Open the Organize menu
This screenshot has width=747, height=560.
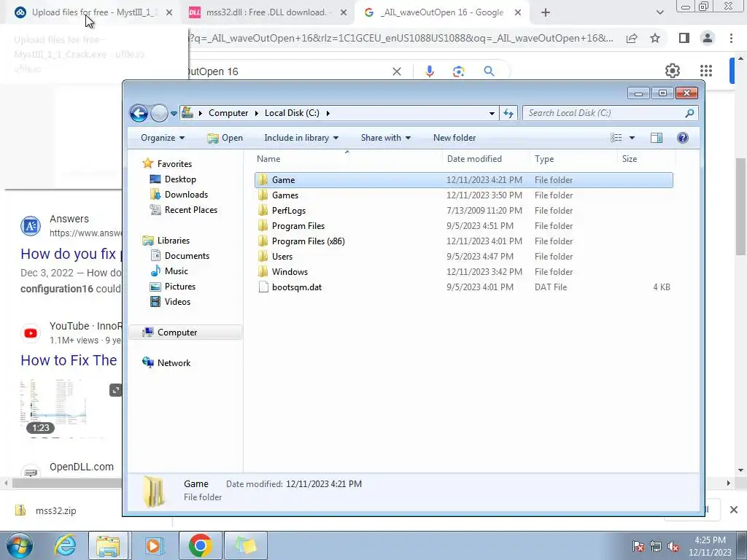pyautogui.click(x=163, y=138)
